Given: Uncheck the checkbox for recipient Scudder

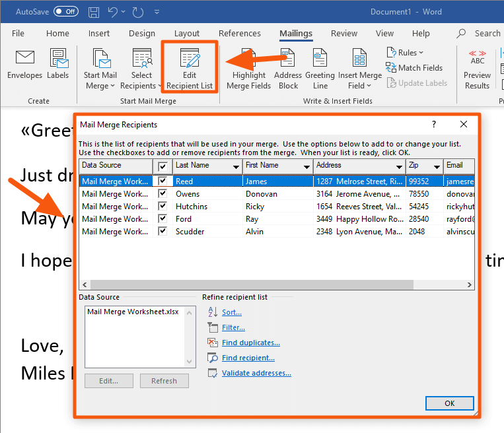Looking at the screenshot, I should 162,231.
